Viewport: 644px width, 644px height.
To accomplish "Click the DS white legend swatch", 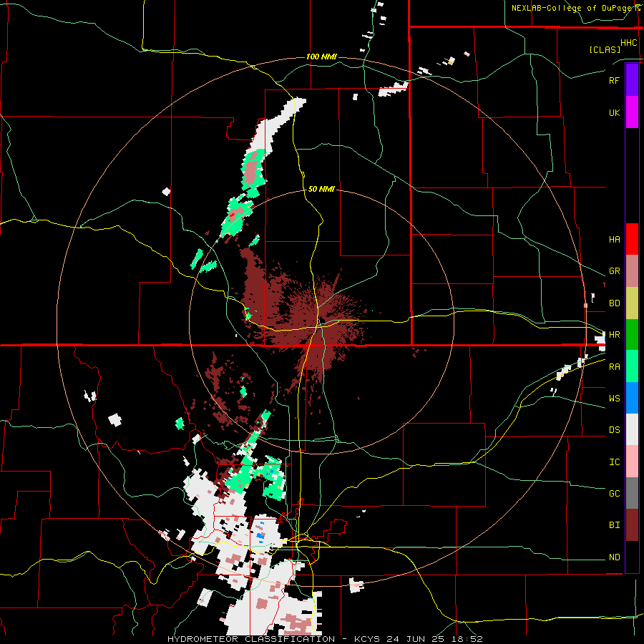I will 632,429.
